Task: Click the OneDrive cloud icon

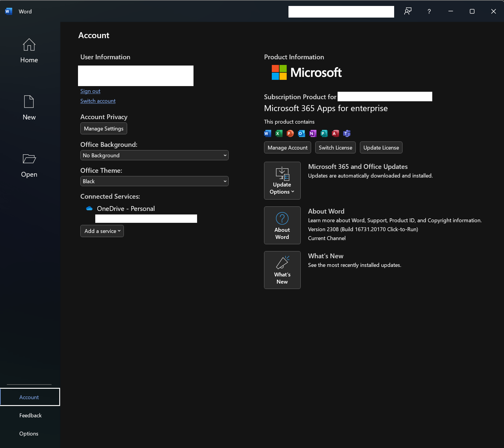Action: (89, 209)
